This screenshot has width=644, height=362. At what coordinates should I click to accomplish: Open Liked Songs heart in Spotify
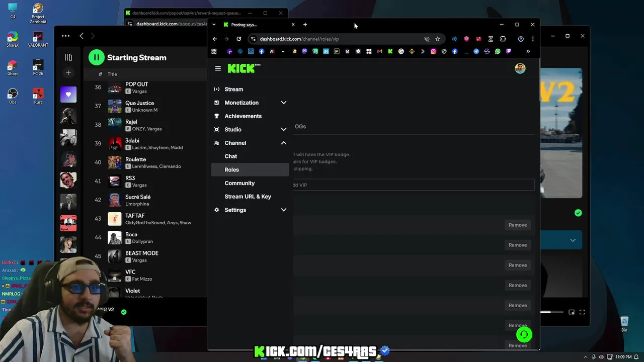tap(68, 95)
